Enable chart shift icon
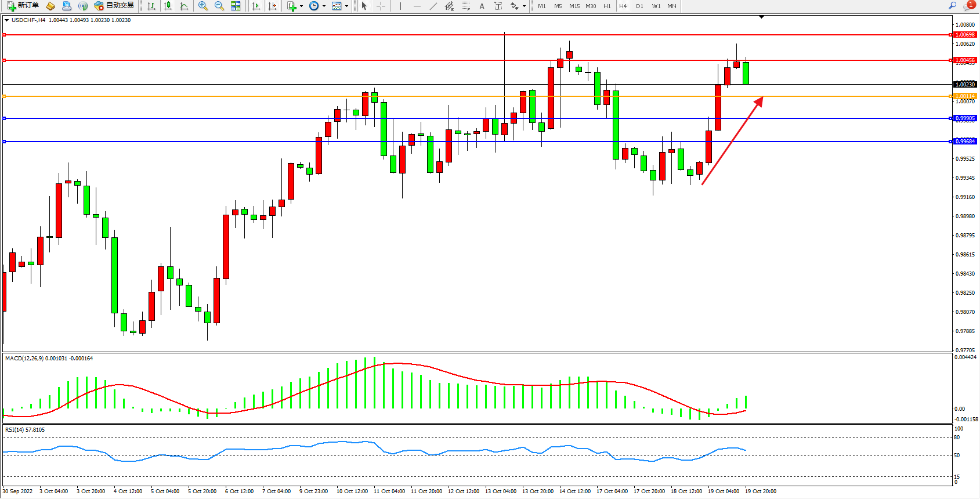The image size is (980, 499). point(272,6)
